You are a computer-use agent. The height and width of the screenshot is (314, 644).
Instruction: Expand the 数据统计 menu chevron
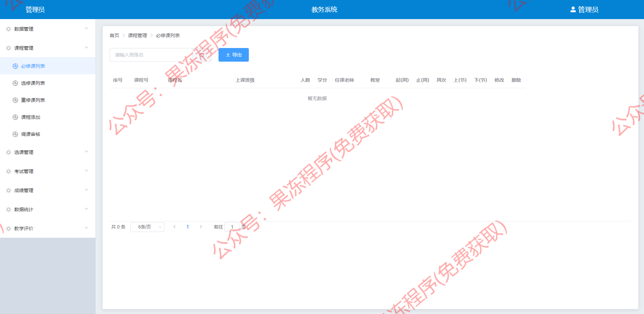(86, 209)
